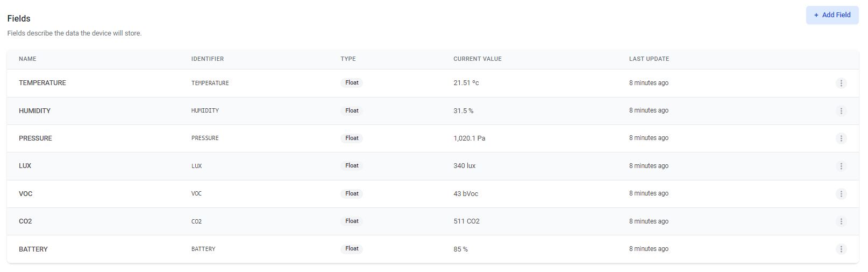Select the HUMIDITY field name
Screen dimensions: 868x272
coord(34,110)
